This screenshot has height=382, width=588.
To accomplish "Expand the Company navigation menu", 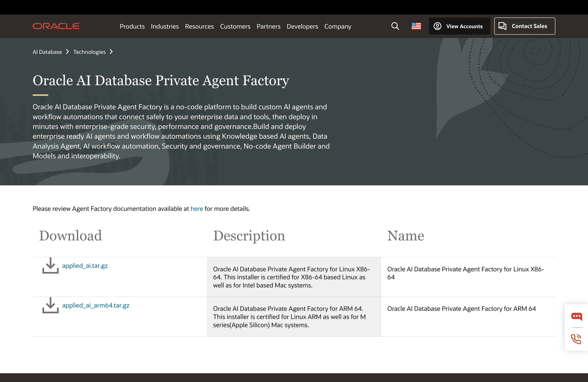I will [x=338, y=26].
